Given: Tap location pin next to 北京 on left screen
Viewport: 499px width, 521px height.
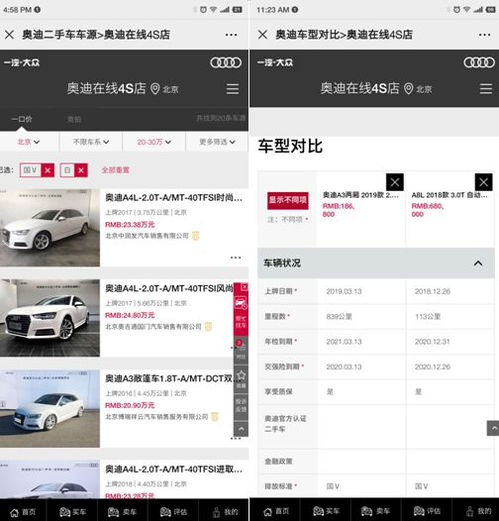Looking at the screenshot, I should (155, 89).
